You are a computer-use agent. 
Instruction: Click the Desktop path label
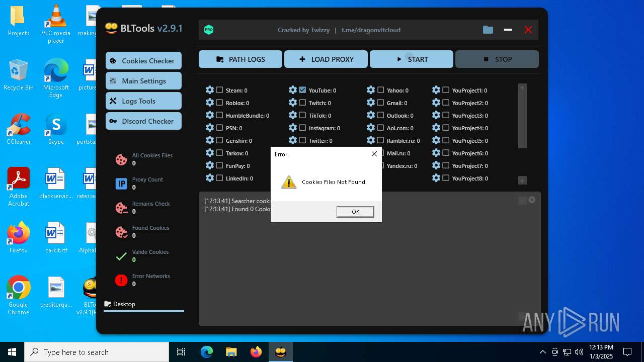(124, 304)
